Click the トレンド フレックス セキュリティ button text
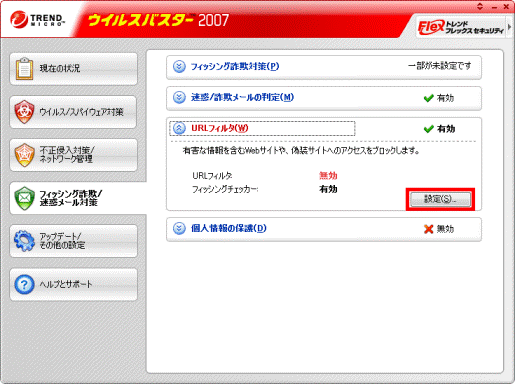Viewport: 515px width, 384px height. (474, 27)
